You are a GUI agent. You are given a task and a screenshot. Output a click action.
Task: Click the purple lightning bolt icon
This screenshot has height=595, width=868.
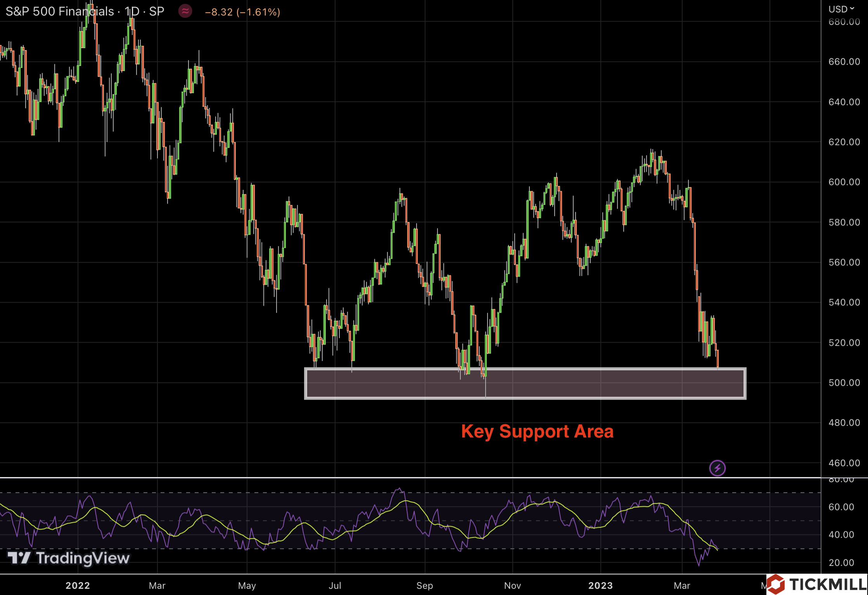click(x=717, y=468)
